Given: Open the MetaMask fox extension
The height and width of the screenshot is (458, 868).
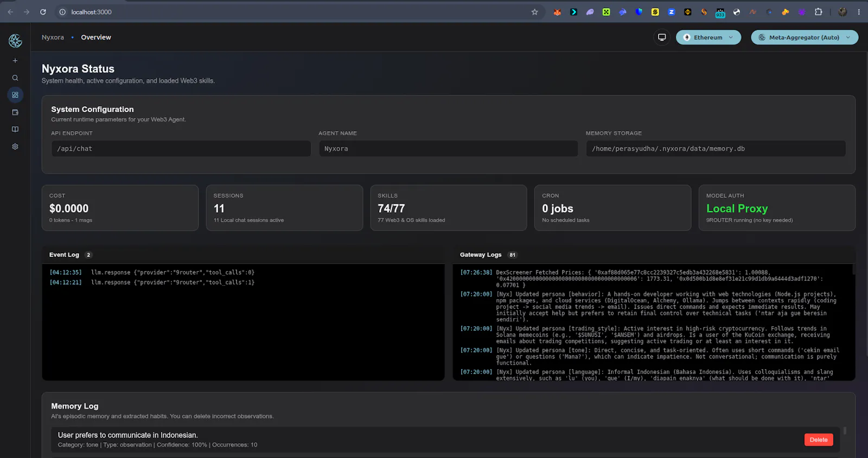Looking at the screenshot, I should 557,12.
